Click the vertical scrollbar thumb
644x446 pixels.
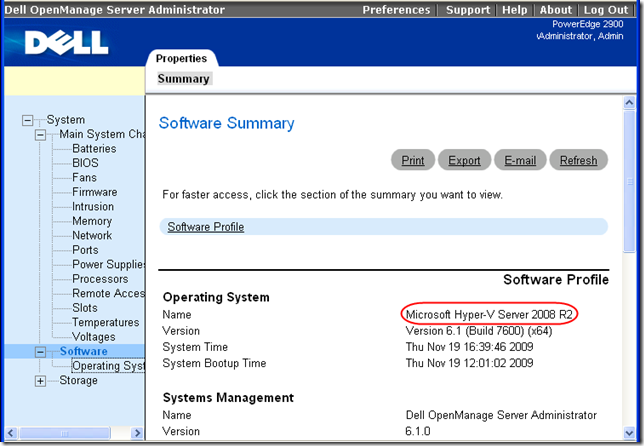coord(629,181)
